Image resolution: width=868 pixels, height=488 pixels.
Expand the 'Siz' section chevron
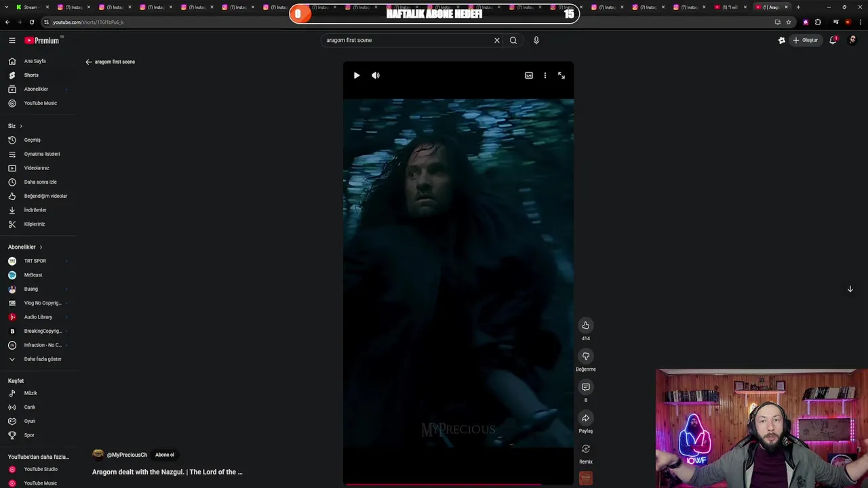click(21, 126)
